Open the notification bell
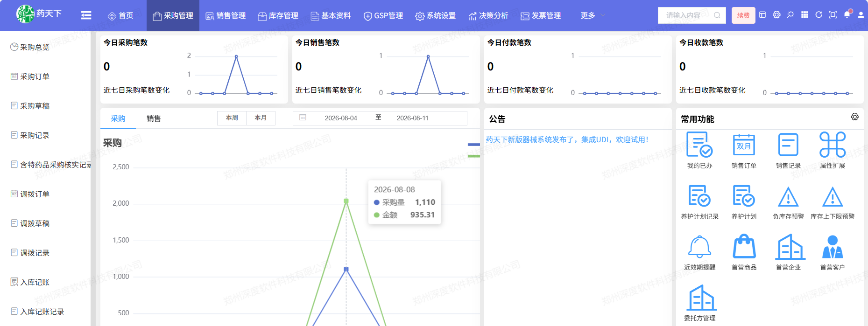This screenshot has width=868, height=326. click(847, 14)
